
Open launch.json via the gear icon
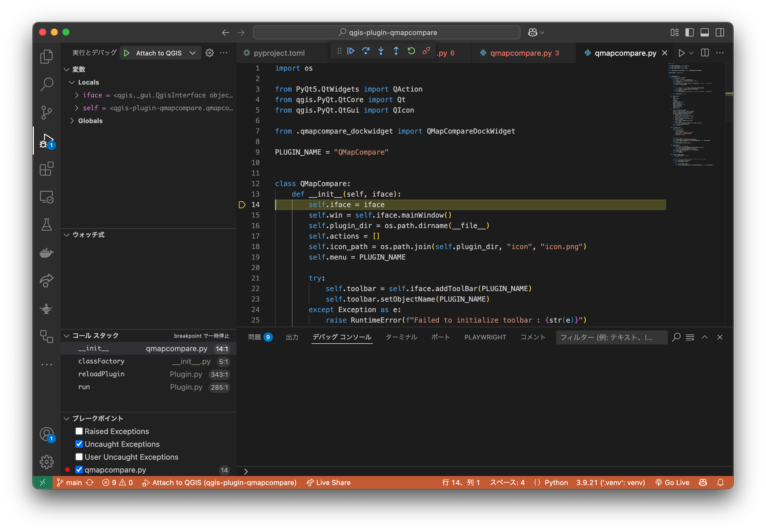point(210,53)
